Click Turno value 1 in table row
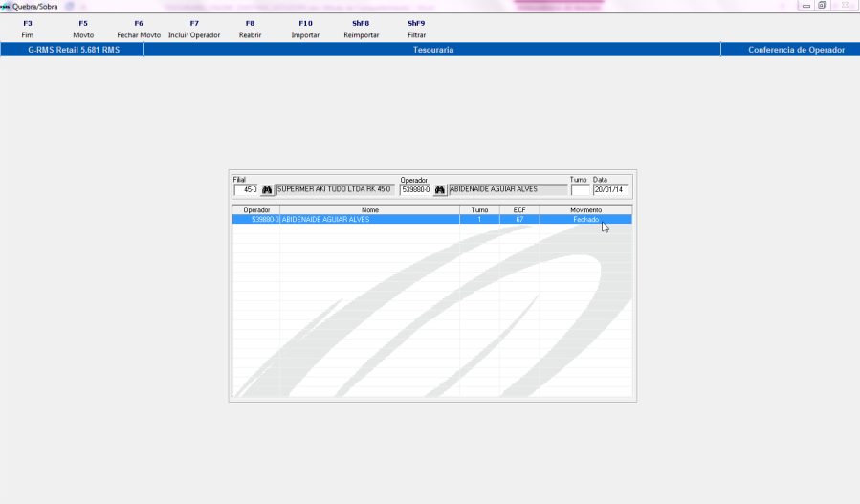 [479, 219]
